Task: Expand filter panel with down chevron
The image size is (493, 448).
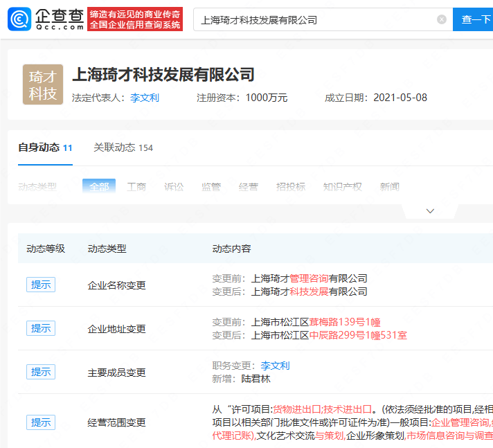Action: point(430,211)
